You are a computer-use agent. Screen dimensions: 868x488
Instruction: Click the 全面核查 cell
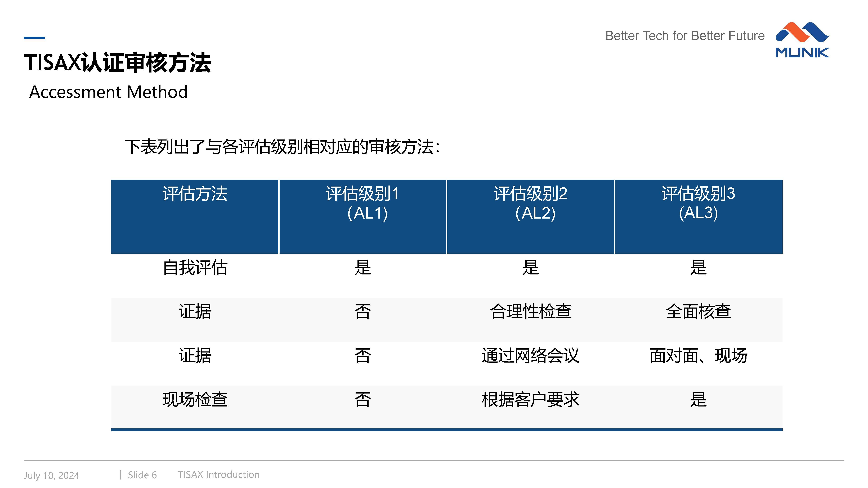pos(698,311)
